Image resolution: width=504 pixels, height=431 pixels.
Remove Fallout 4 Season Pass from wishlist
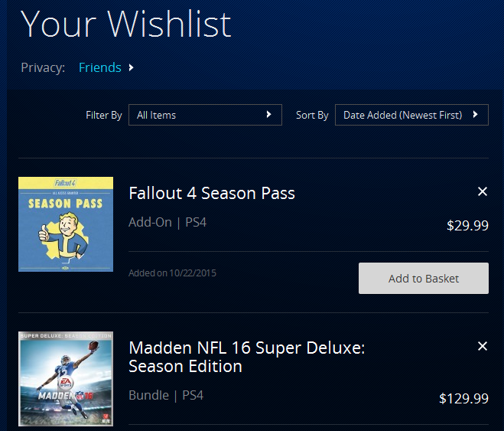pos(483,191)
